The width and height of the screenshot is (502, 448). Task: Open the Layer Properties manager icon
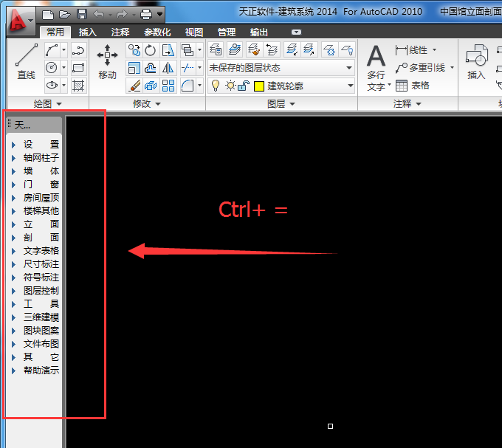click(216, 49)
